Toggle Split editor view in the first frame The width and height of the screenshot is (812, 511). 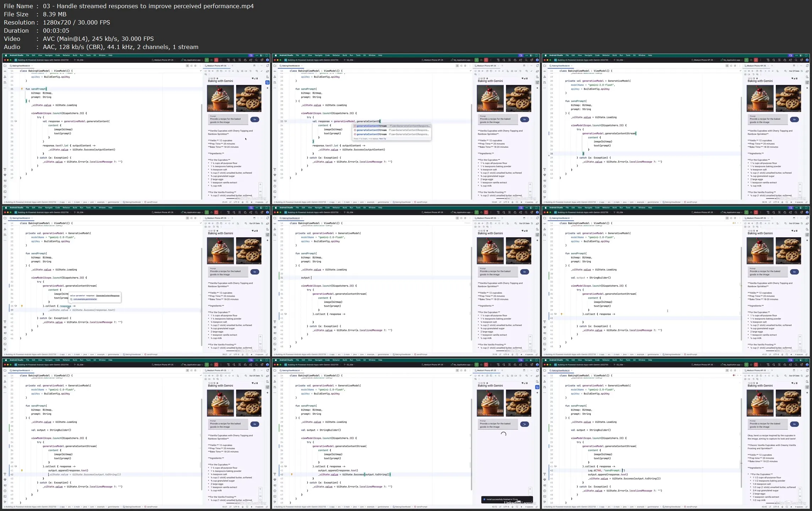(191, 66)
